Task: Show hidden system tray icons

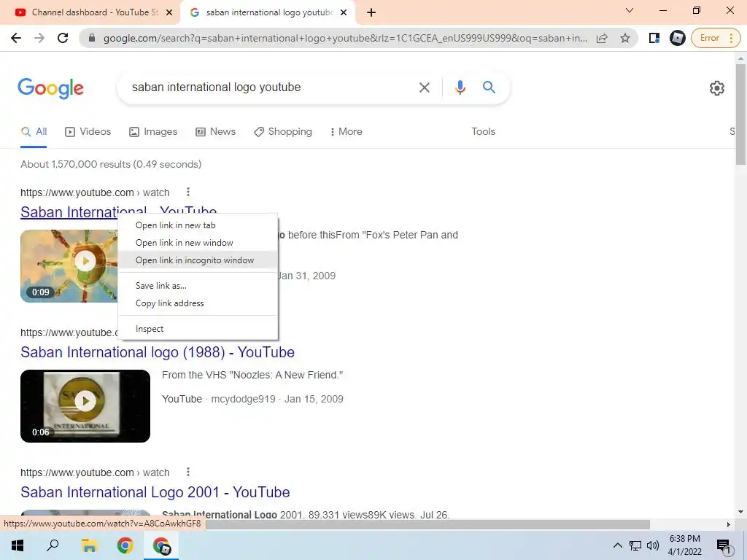Action: (x=617, y=545)
